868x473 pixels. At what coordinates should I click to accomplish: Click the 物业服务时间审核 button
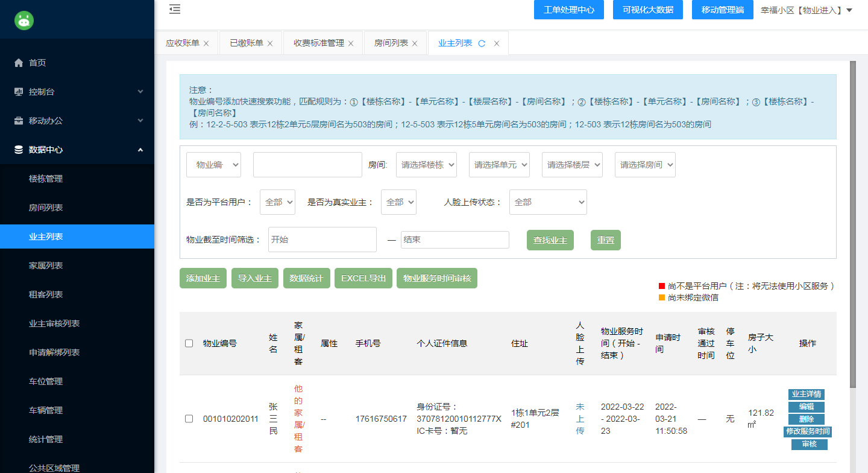[x=437, y=279]
